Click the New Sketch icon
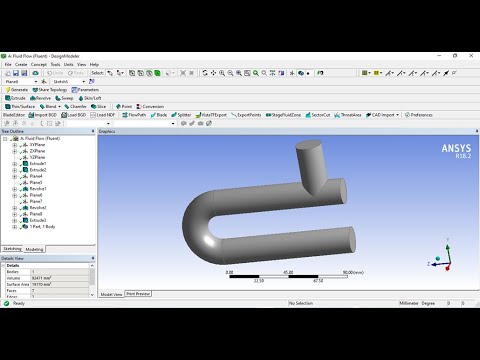The width and height of the screenshot is (480, 360). tap(92, 81)
